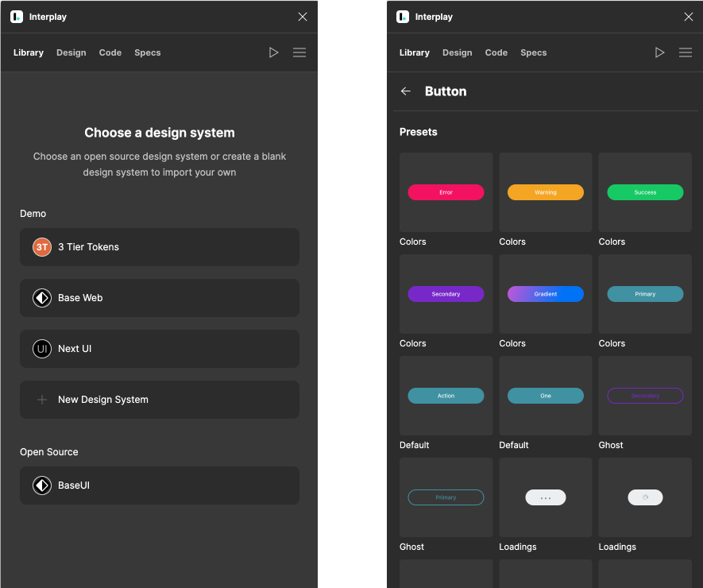
Task: Click the Demo section label
Action: 33,214
